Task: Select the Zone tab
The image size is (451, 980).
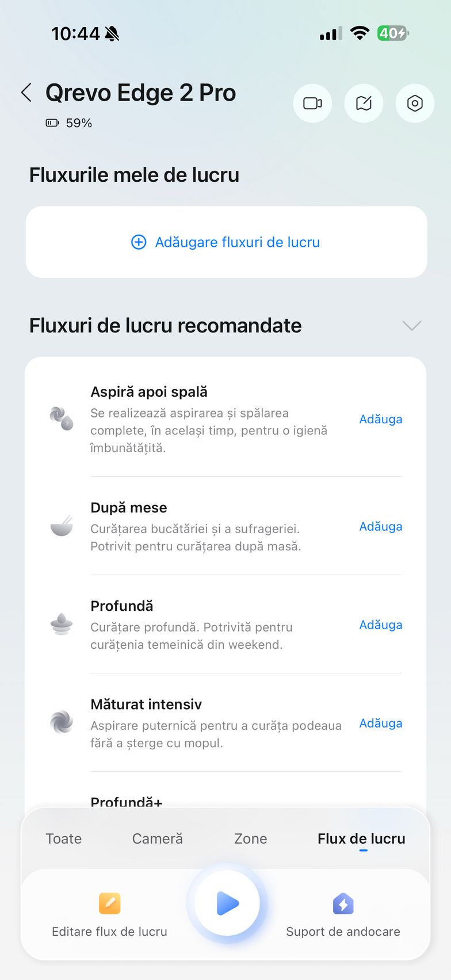Action: [250, 839]
